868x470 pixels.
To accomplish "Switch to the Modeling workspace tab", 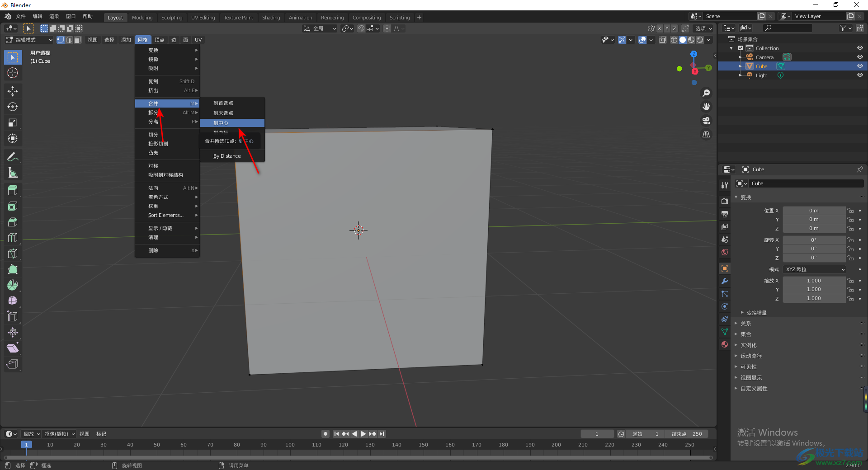I will (x=142, y=18).
